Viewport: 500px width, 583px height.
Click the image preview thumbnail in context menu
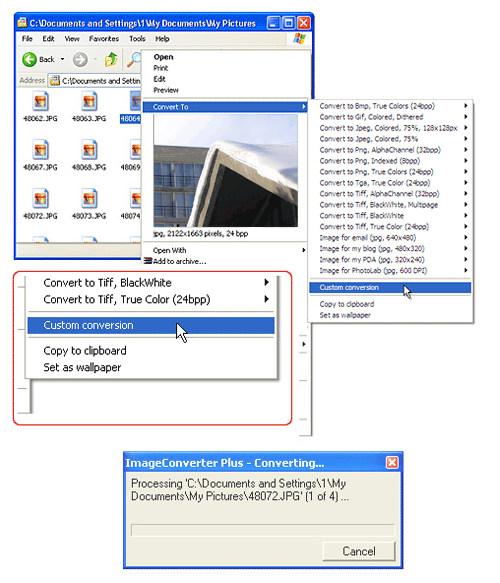[226, 171]
